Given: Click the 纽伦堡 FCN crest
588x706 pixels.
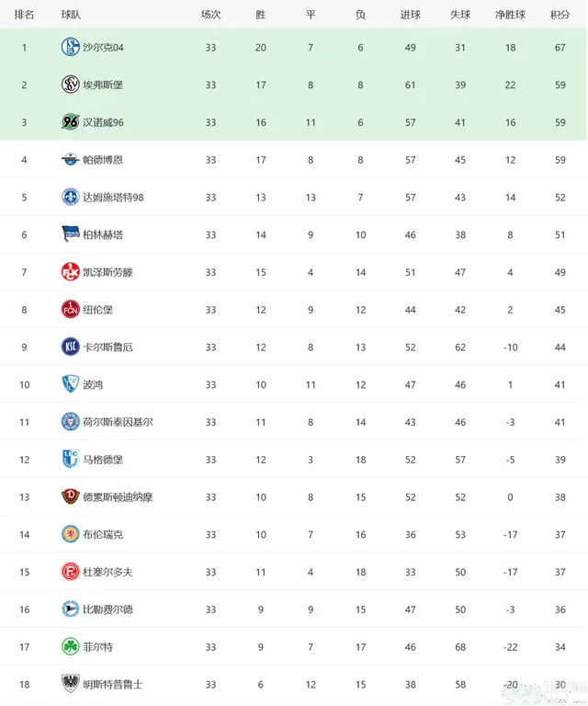Looking at the screenshot, I should tap(70, 309).
